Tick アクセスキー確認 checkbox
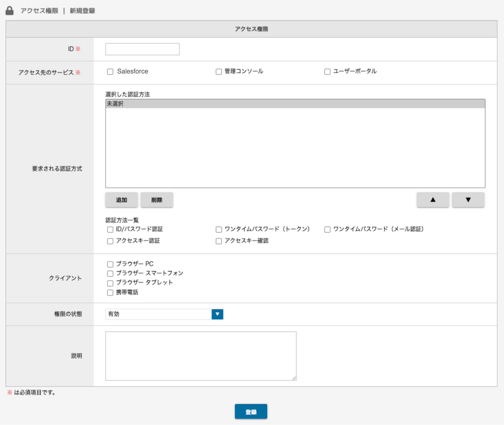This screenshot has width=504, height=425. (x=219, y=241)
